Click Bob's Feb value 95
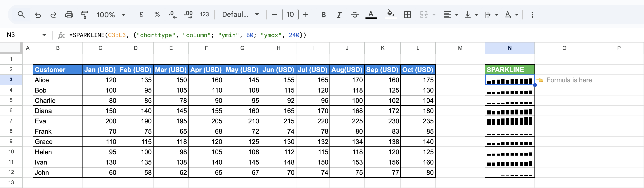This screenshot has width=644, height=188. [x=135, y=90]
